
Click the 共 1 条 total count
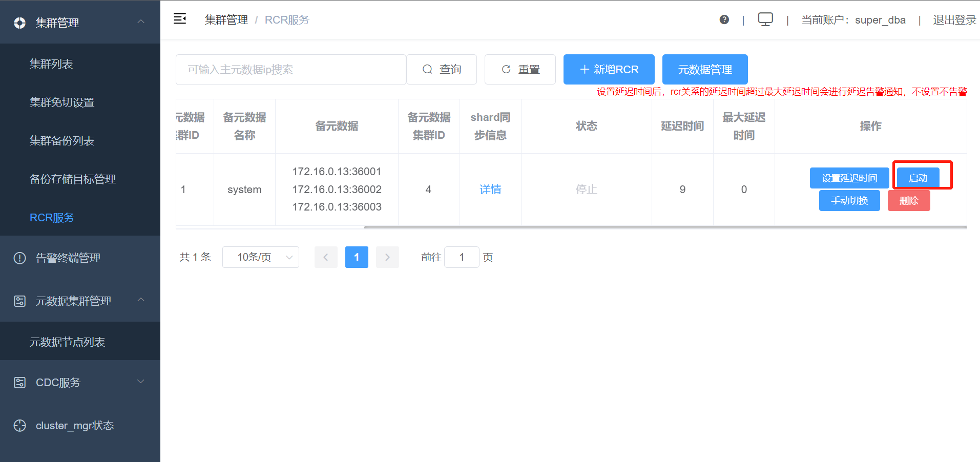click(x=195, y=257)
